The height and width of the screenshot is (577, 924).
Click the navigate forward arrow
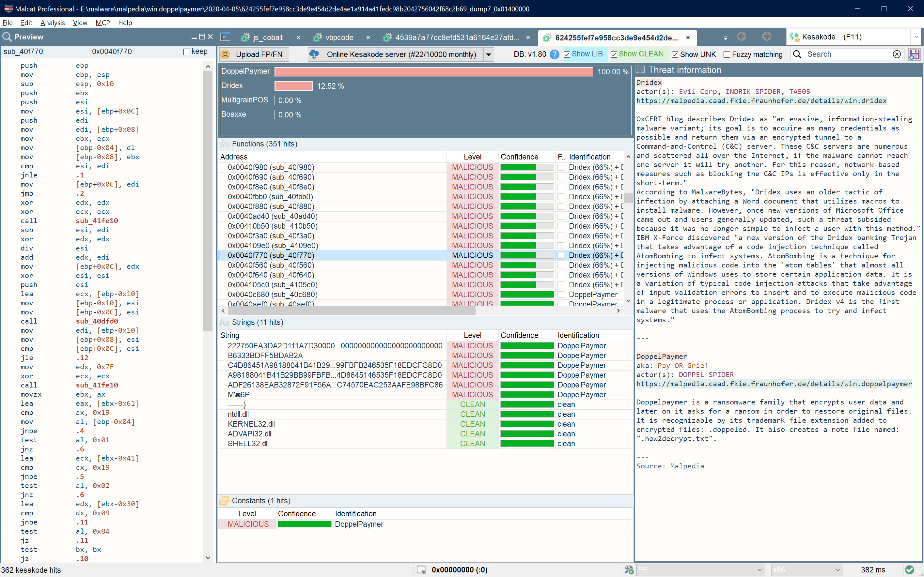(766, 37)
